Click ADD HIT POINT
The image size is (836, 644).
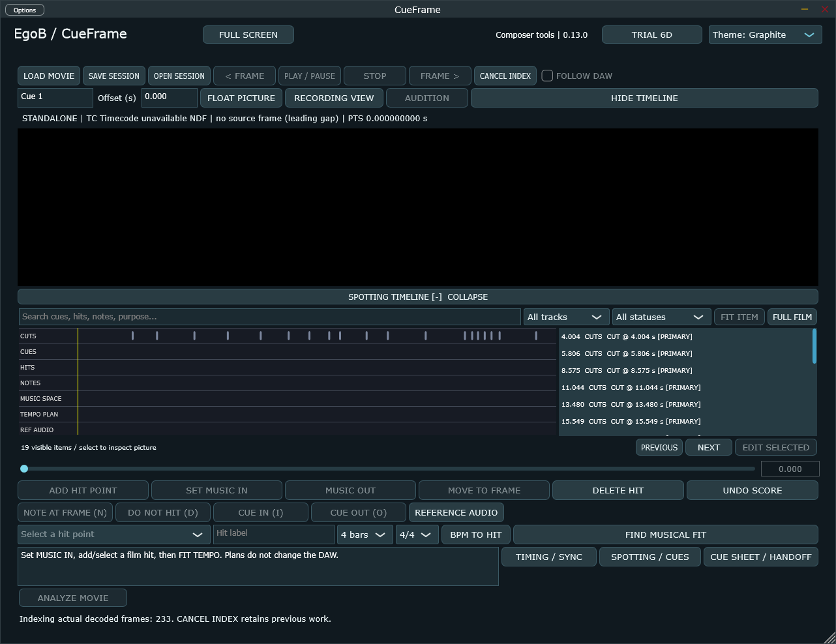[83, 490]
